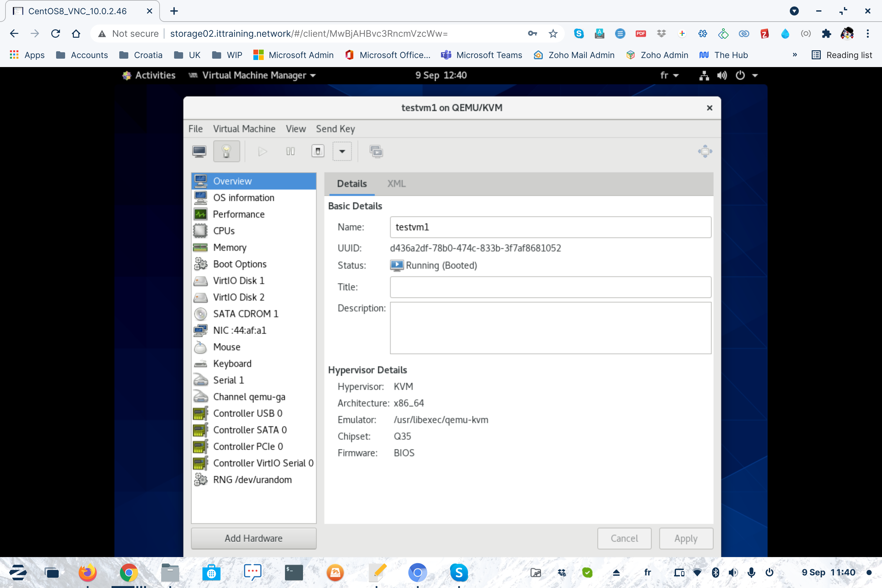
Task: Launch Firefox from the taskbar
Action: pos(87,573)
